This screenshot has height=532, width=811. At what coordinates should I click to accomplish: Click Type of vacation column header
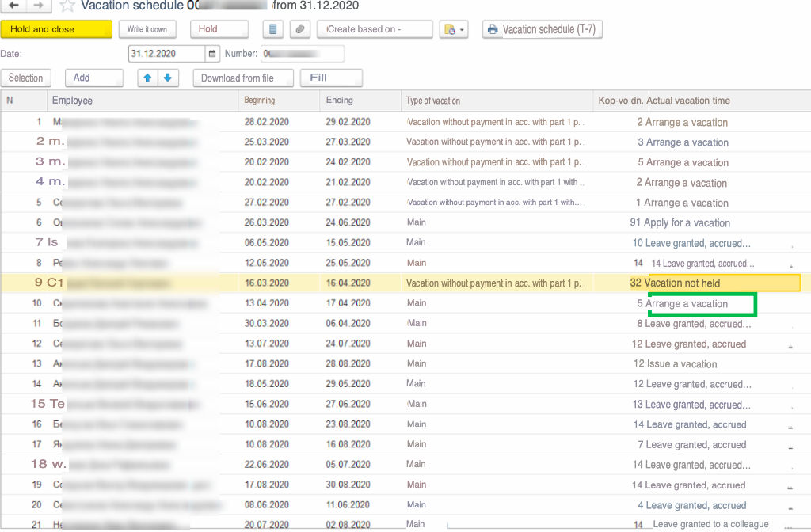pos(497,101)
